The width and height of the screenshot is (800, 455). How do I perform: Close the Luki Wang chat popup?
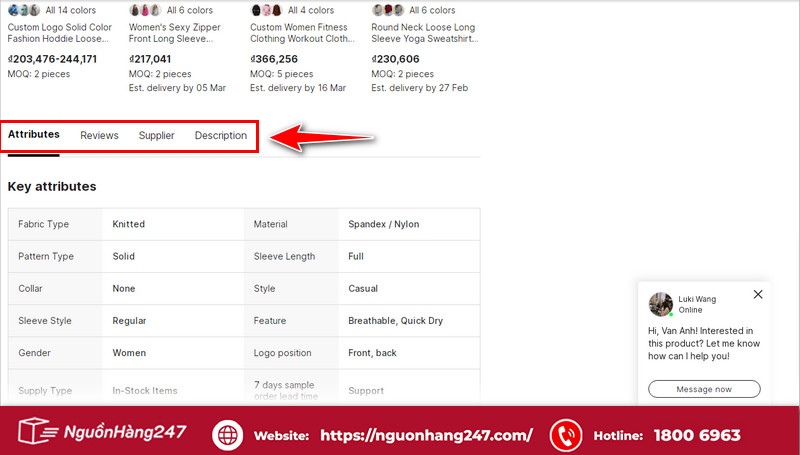[x=758, y=294]
